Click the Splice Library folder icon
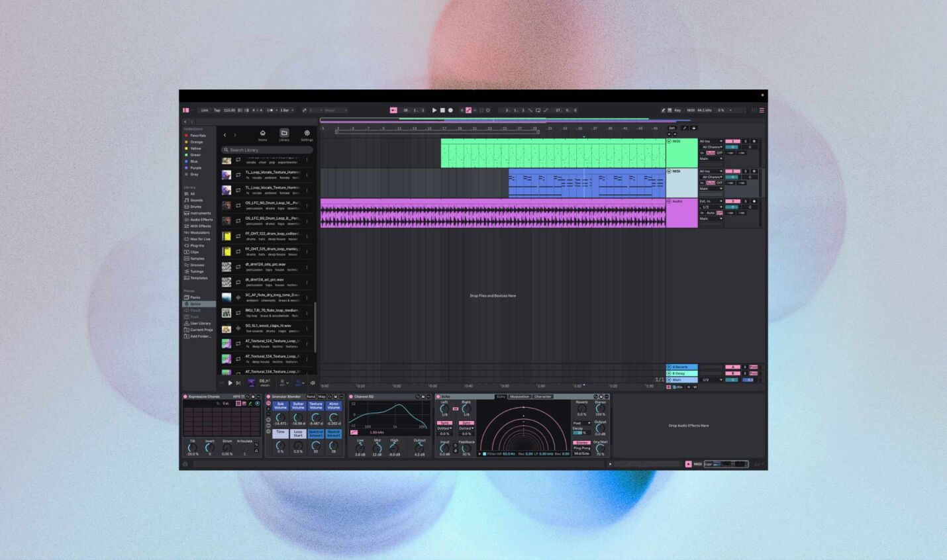The height and width of the screenshot is (560, 947). coord(284,135)
